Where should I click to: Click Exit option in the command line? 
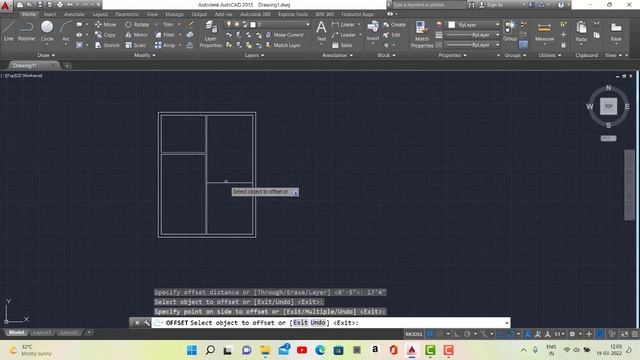point(300,322)
